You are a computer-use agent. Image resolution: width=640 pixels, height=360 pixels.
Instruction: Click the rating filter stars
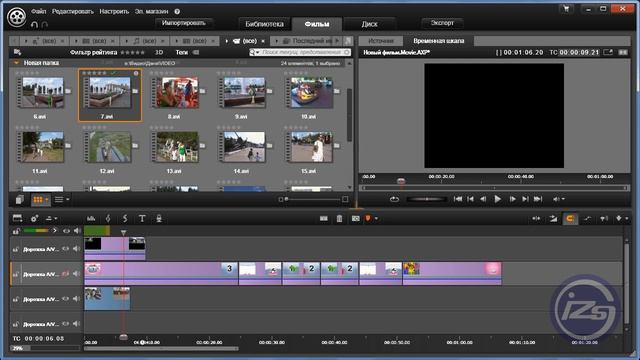132,52
